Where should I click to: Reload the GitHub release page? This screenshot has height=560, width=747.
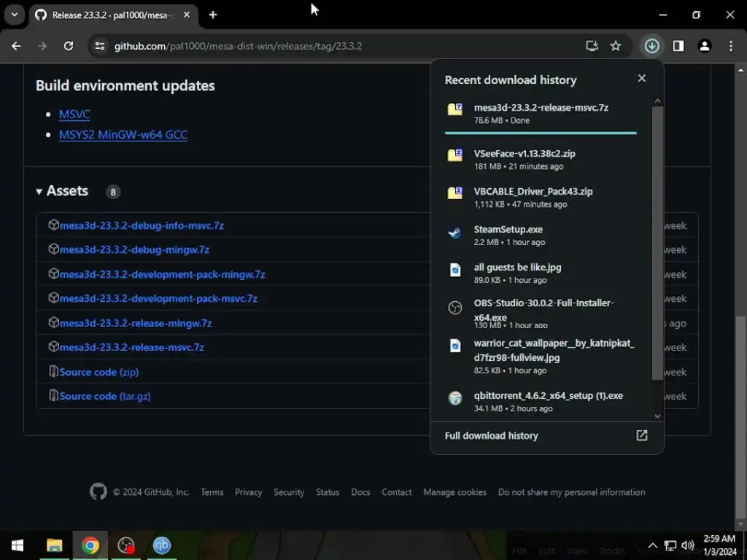(x=69, y=46)
